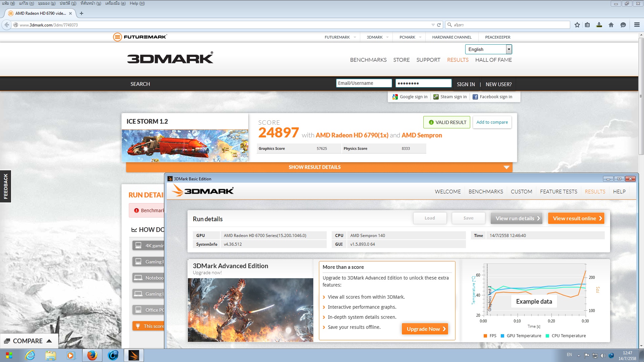Screen dimensions: 644x362
Task: Click the Add to compare button
Action: point(492,122)
